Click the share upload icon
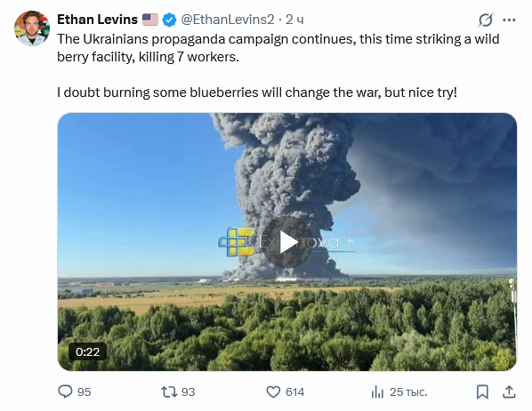The height and width of the screenshot is (411, 532). [x=509, y=391]
